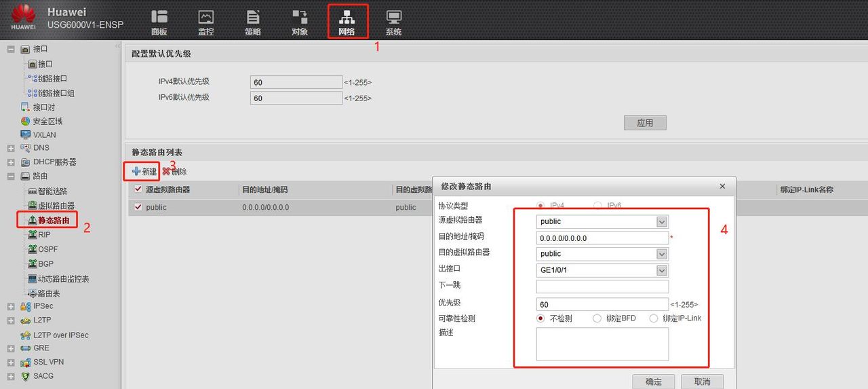
Task: Expand the SSL VPN tree node
Action: [x=11, y=363]
